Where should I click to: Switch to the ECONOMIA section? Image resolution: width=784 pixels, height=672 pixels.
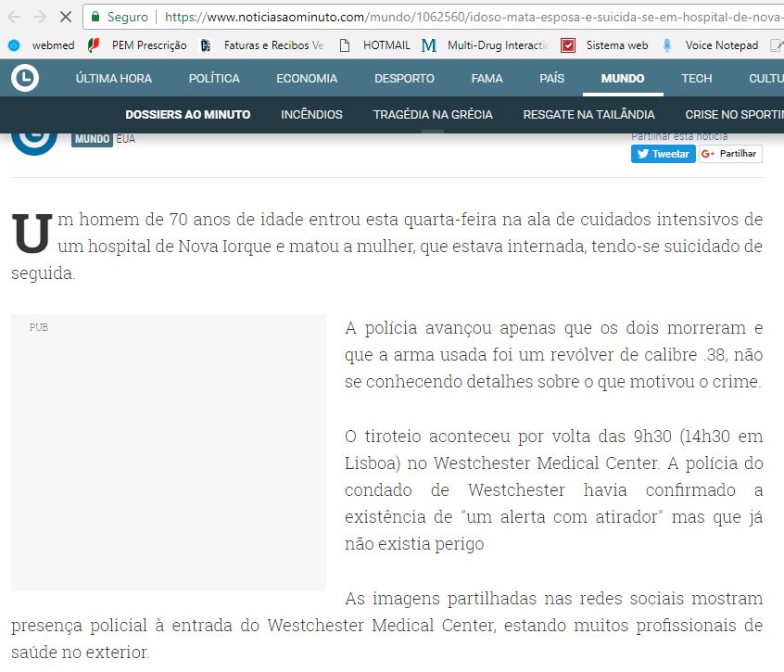pos(307,78)
